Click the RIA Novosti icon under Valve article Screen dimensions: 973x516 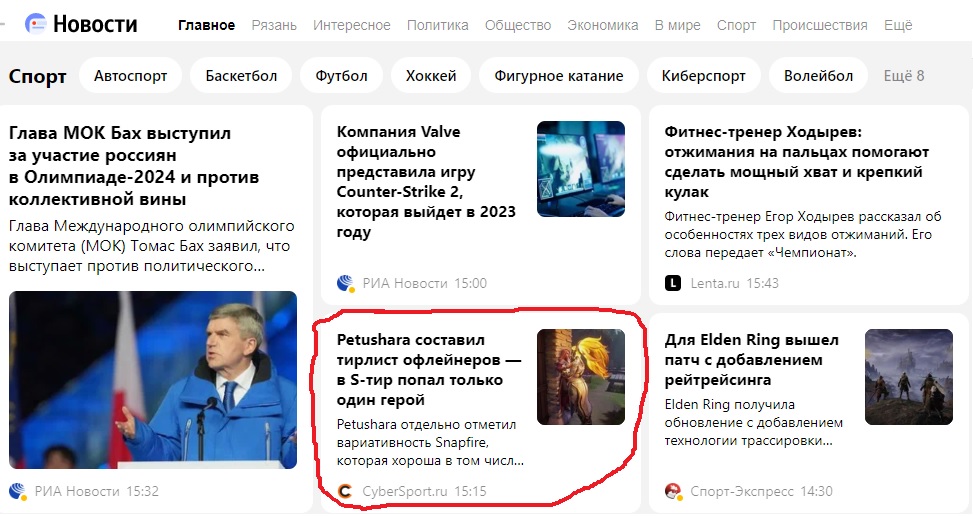coord(346,283)
